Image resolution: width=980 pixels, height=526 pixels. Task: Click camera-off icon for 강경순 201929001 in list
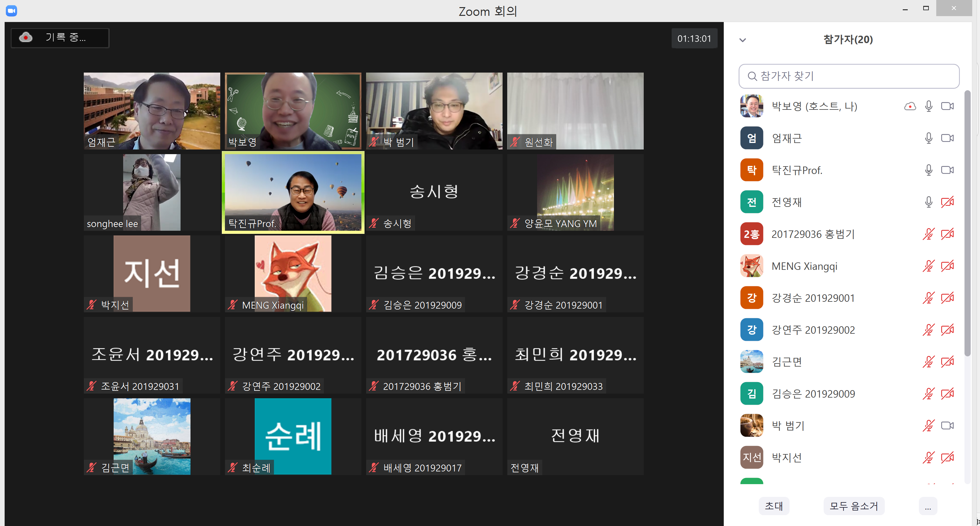click(947, 298)
